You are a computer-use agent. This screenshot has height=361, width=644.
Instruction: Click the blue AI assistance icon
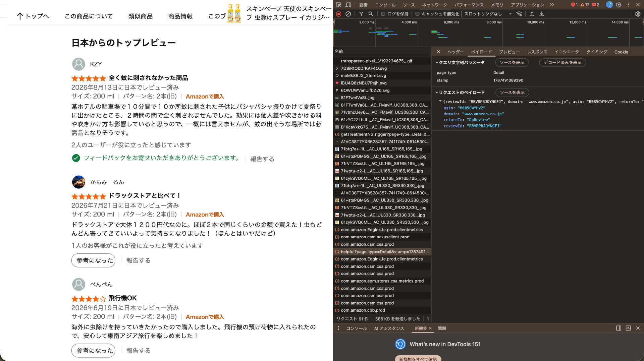609,5
